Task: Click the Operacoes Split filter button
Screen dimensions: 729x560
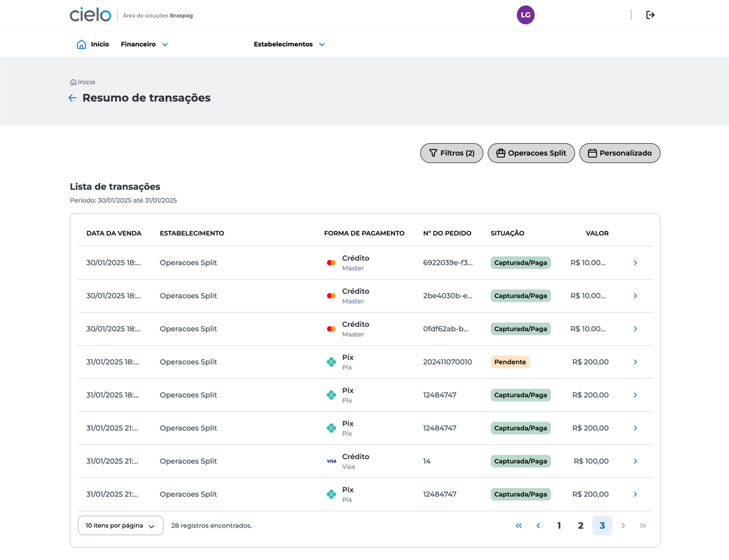Action: [x=531, y=153]
